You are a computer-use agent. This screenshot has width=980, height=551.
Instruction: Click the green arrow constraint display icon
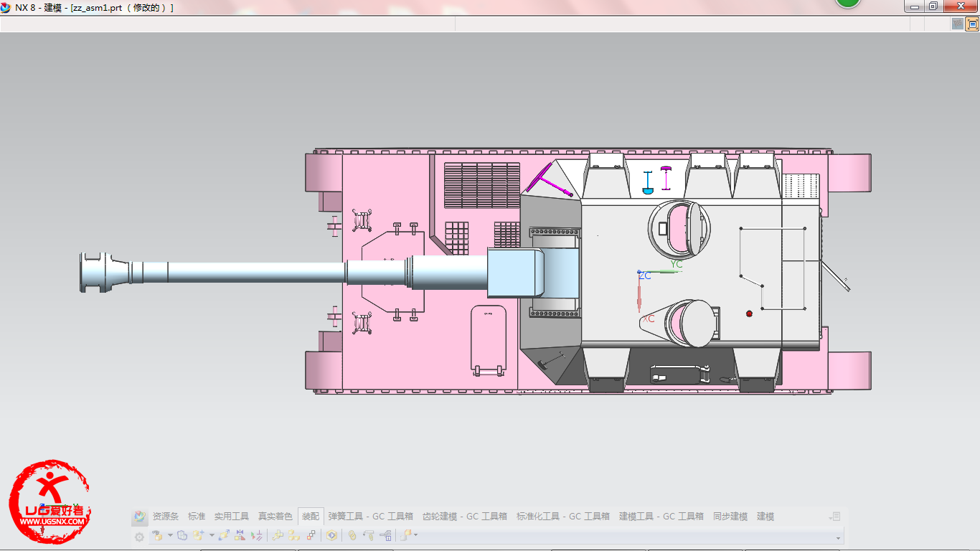(256, 535)
